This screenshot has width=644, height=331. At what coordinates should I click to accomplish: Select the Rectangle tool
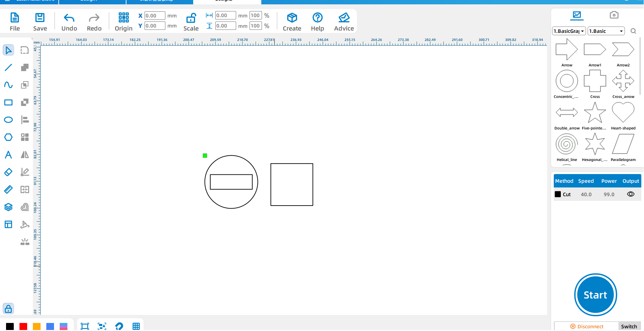(x=8, y=102)
